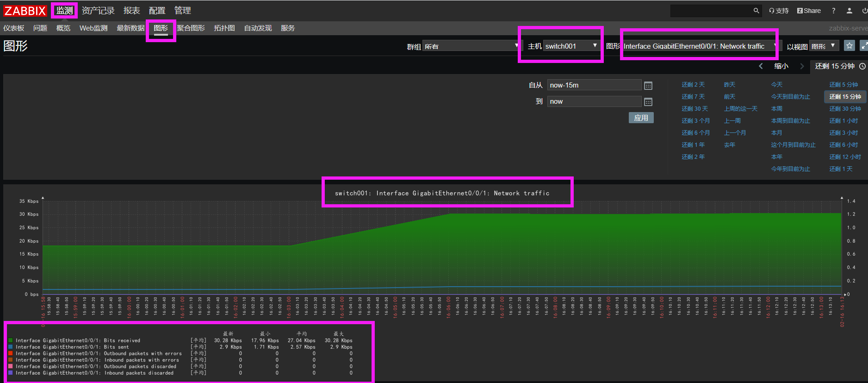Select 还剩 1 小时 time range

click(843, 121)
